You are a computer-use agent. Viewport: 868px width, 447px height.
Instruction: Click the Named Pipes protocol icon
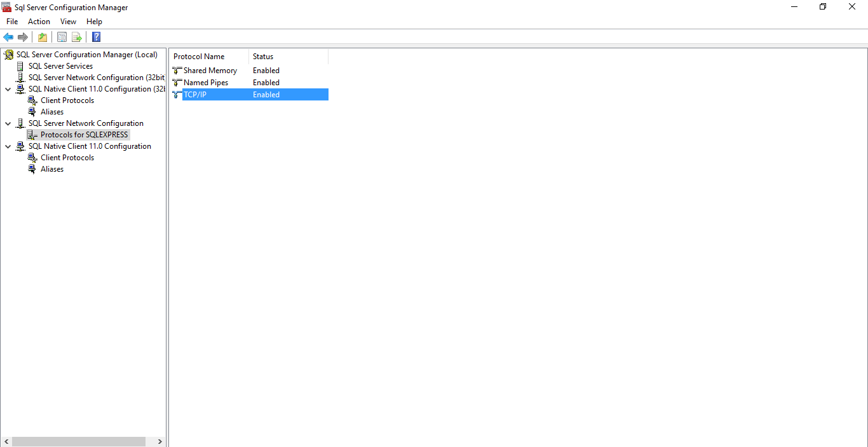point(177,83)
